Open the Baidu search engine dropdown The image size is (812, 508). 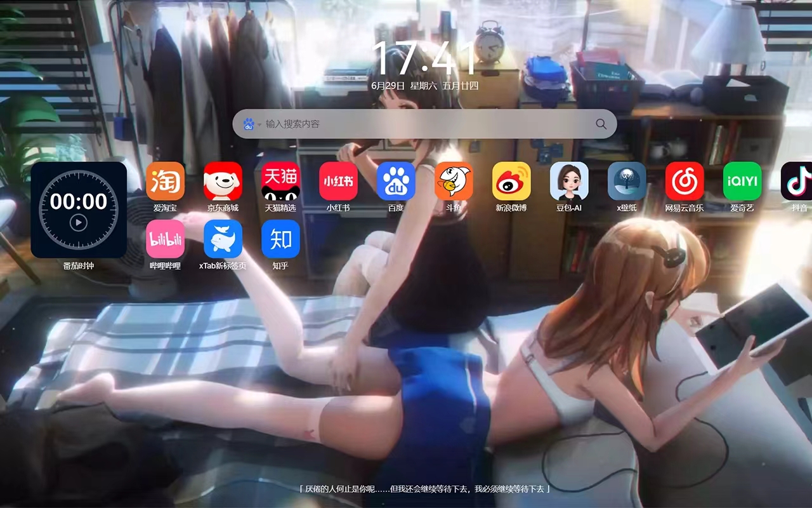point(252,124)
